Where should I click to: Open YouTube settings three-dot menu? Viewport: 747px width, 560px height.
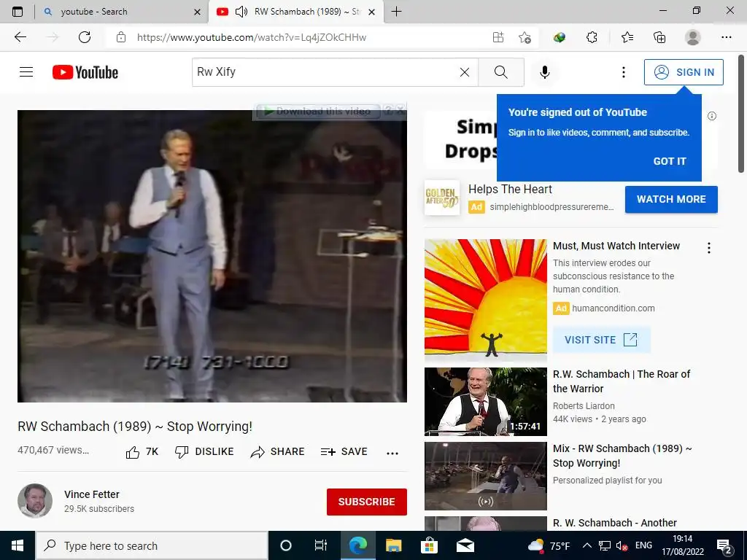click(624, 72)
